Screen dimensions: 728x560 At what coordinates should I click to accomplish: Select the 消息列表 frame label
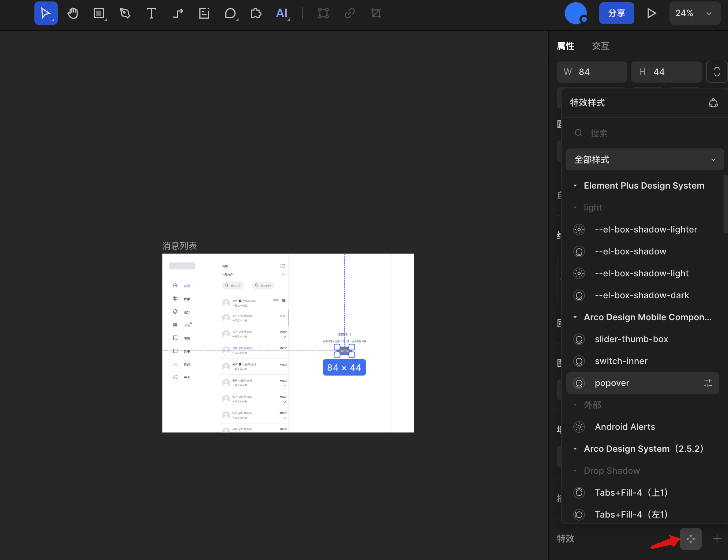180,246
